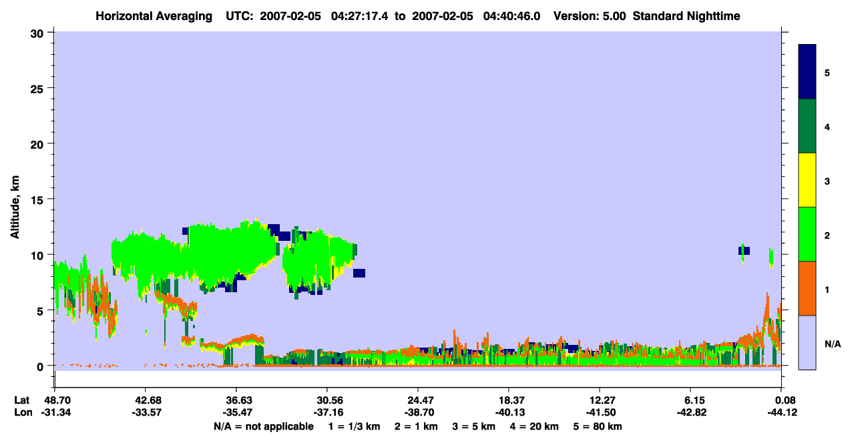Click the yellow colorbar segment 3
The height and width of the screenshot is (445, 868).
point(807,180)
